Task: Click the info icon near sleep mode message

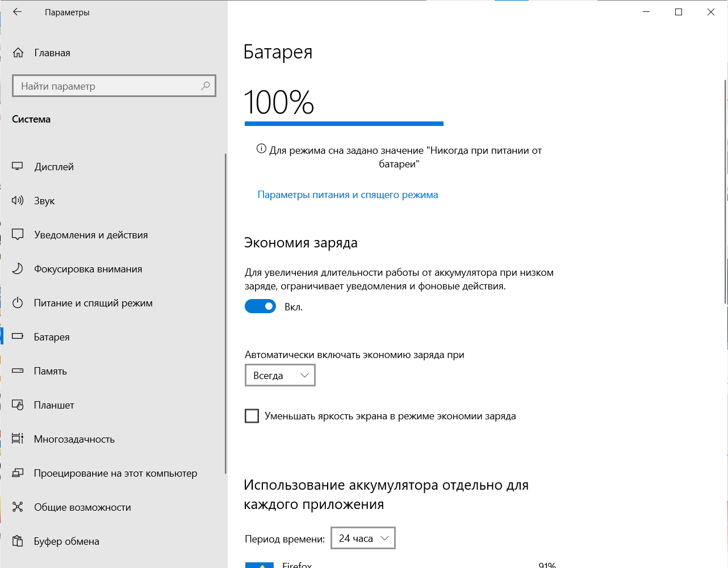Action: tap(261, 149)
